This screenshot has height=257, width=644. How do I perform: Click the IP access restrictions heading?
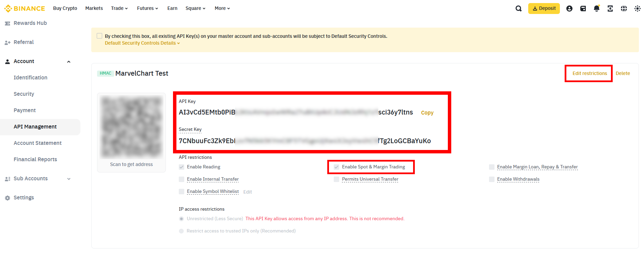[x=202, y=209]
